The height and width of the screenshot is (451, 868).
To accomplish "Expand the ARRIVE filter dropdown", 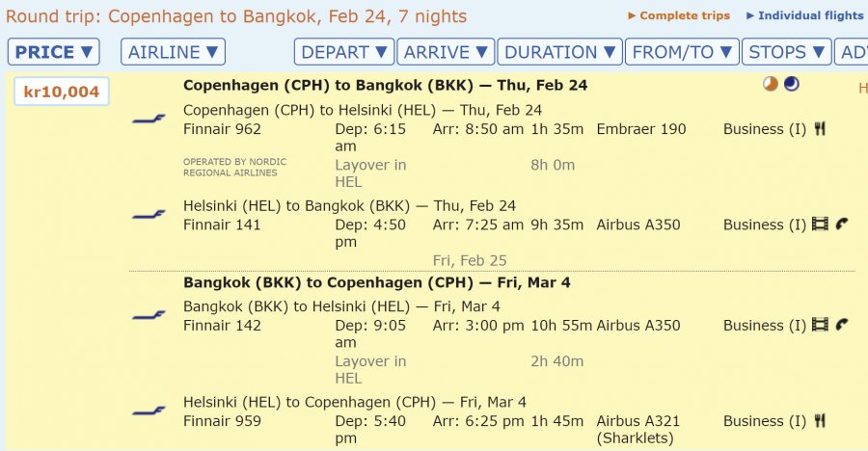I will click(x=447, y=52).
